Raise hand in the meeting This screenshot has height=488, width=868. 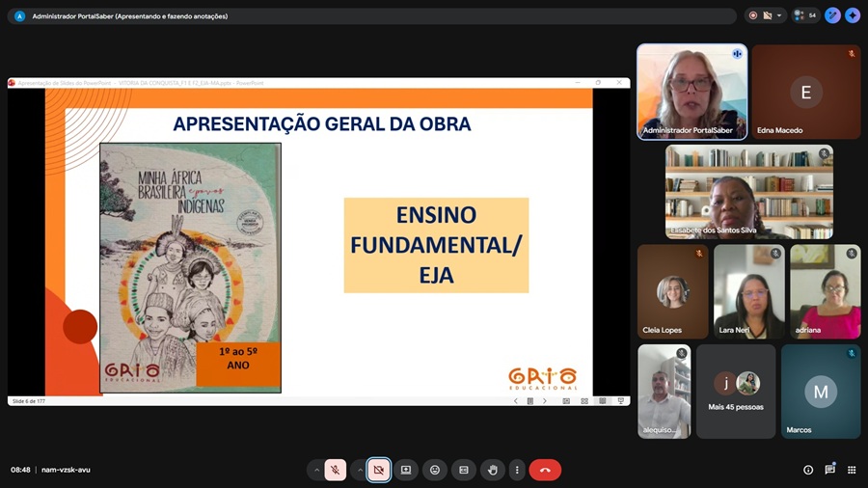coord(493,470)
